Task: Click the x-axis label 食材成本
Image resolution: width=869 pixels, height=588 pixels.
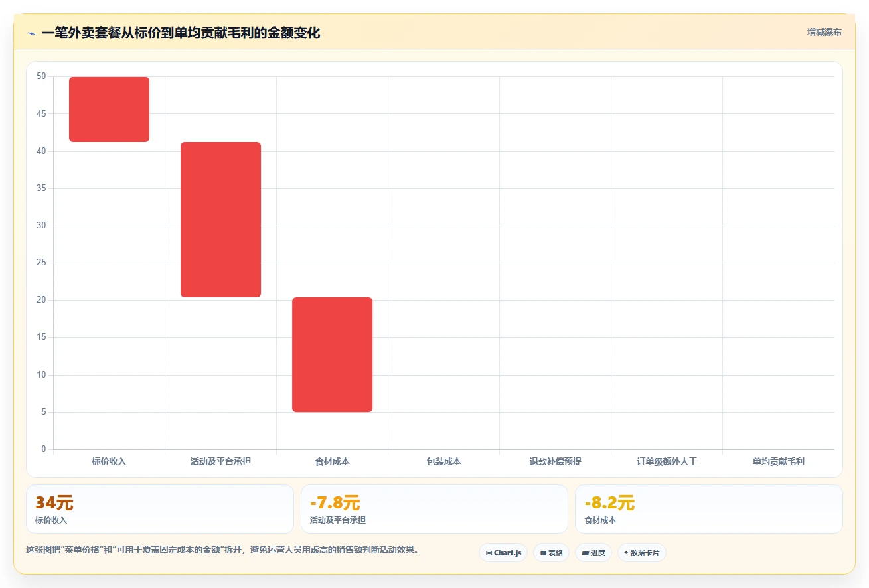Action: point(333,461)
